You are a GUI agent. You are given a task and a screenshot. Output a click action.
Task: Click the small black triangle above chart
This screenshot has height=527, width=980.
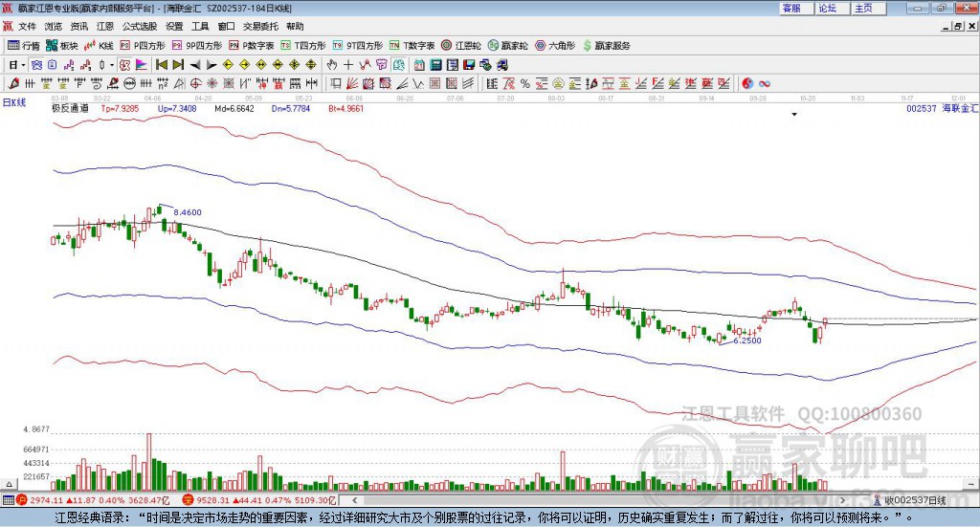(x=794, y=114)
